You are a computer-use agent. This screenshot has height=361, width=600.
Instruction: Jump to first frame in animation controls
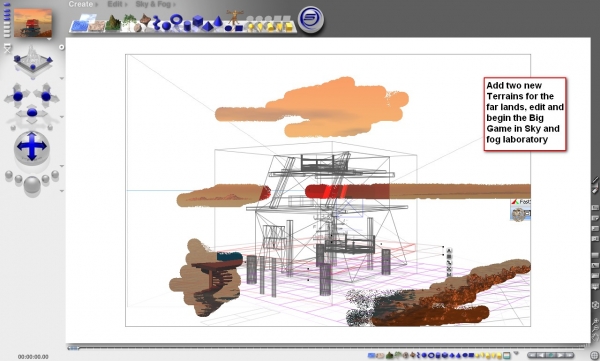point(532,356)
